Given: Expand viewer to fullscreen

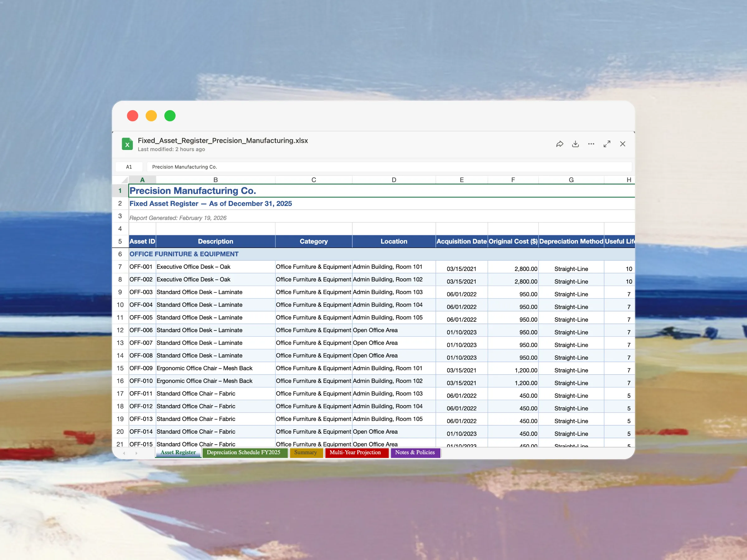Looking at the screenshot, I should pos(607,144).
